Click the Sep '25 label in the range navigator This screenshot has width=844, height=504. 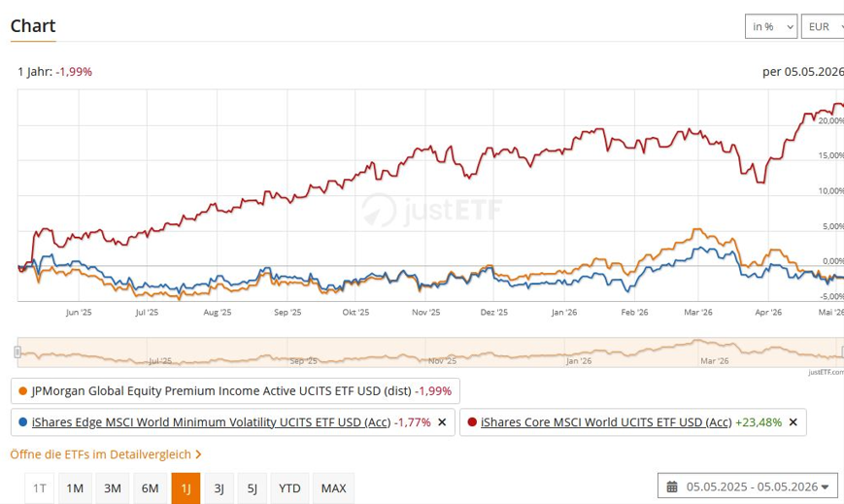click(304, 361)
